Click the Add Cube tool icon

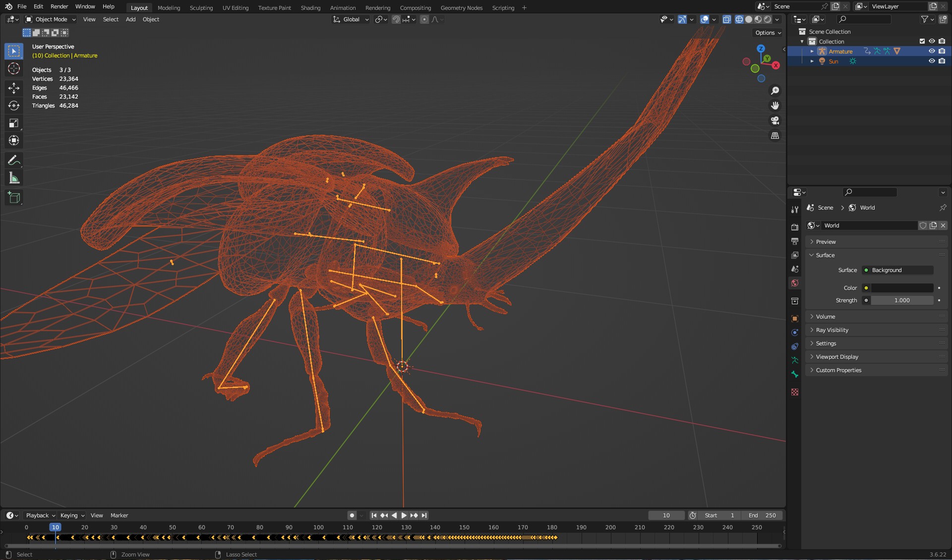[14, 198]
